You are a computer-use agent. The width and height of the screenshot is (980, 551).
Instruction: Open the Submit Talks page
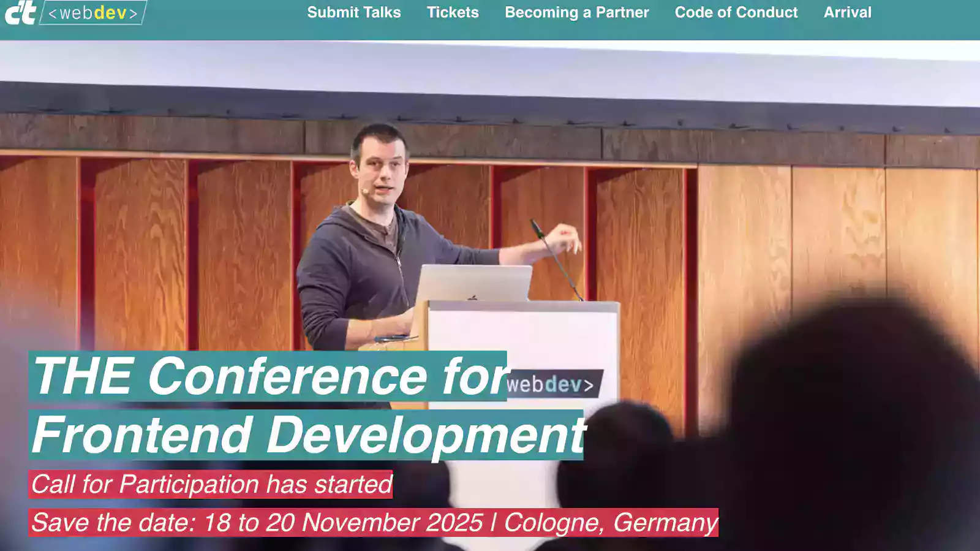tap(353, 12)
